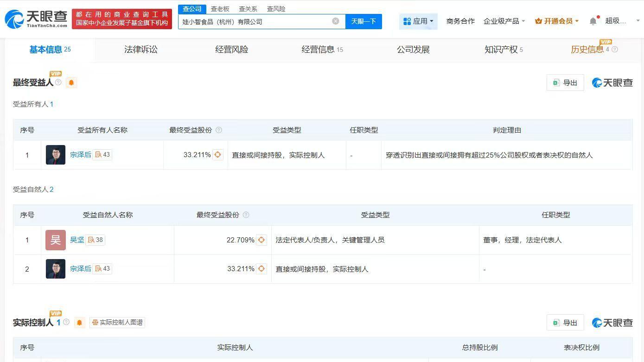Open 吴坚 name link
The image size is (644, 362).
click(77, 240)
